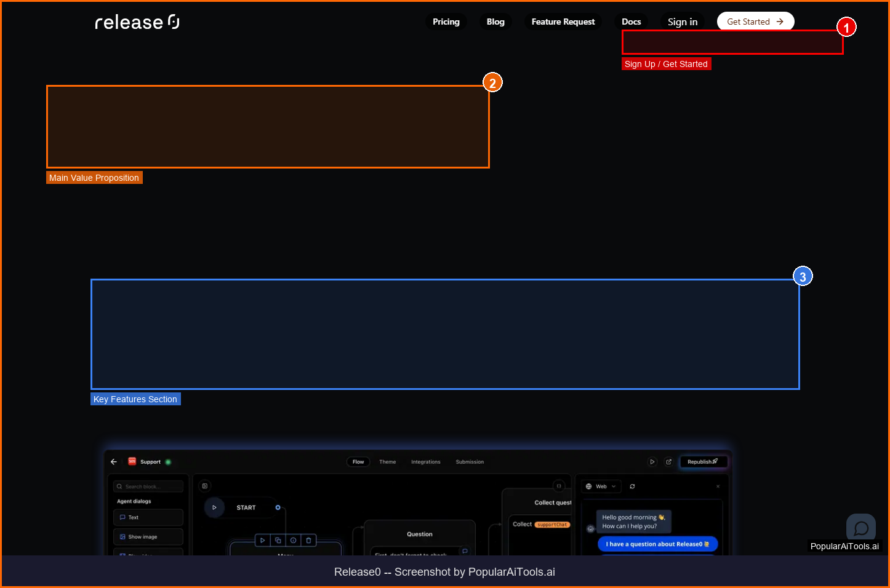Click the Search block input field

[x=148, y=487]
